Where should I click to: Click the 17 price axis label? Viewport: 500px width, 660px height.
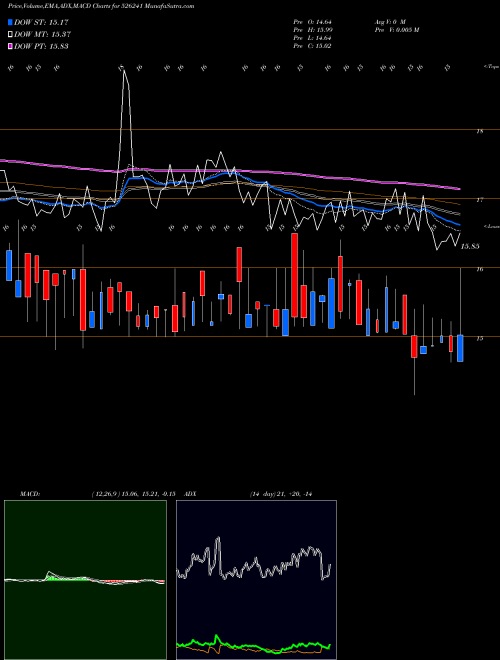tap(479, 200)
